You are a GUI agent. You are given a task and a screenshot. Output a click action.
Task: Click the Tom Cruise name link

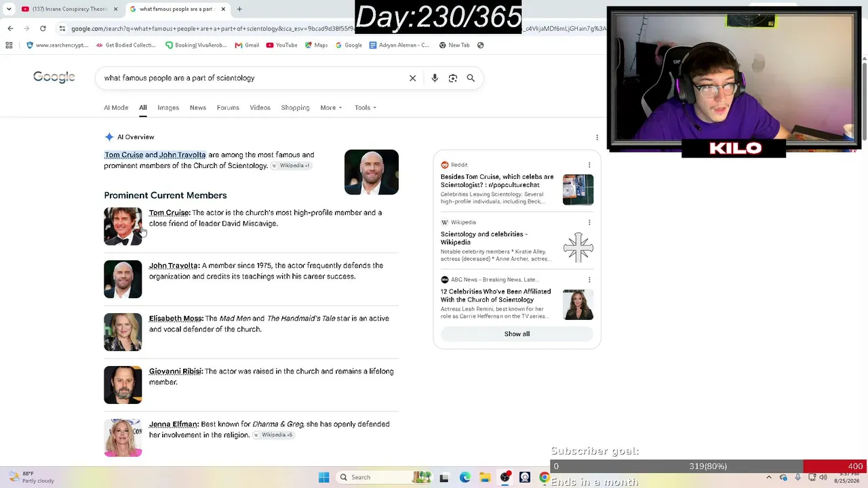click(169, 213)
